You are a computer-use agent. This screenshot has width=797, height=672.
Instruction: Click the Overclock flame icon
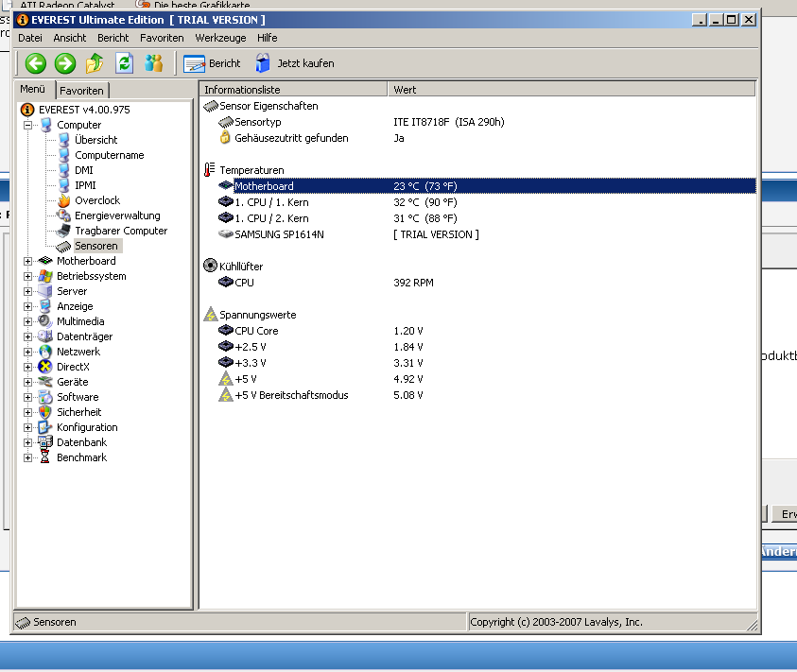click(x=63, y=200)
